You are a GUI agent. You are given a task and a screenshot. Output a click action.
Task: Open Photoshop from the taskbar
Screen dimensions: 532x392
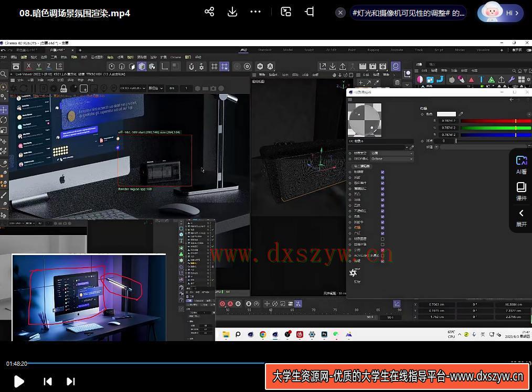[324, 335]
